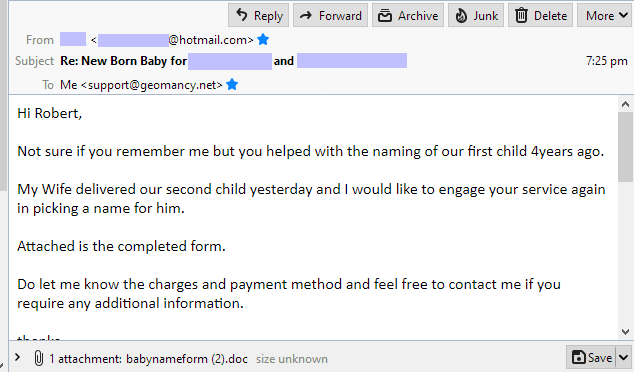
Task: Click the star next to sender's hotmail address
Action: [x=263, y=40]
